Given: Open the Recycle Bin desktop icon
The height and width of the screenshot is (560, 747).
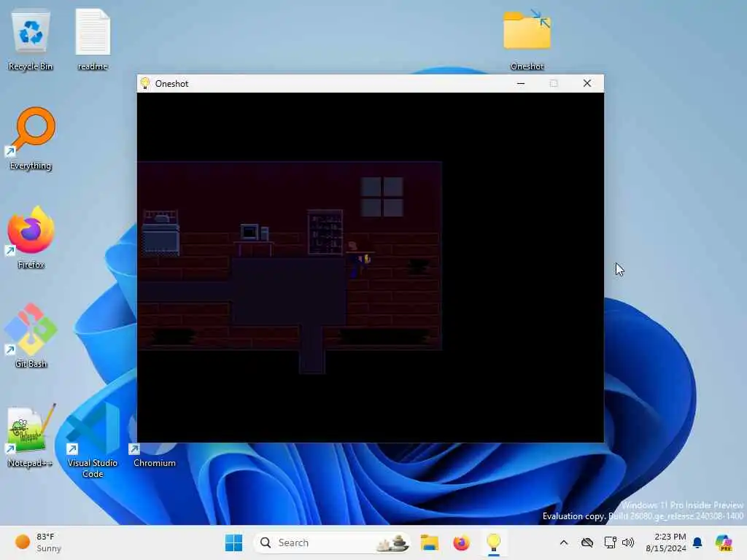Looking at the screenshot, I should pyautogui.click(x=31, y=41).
